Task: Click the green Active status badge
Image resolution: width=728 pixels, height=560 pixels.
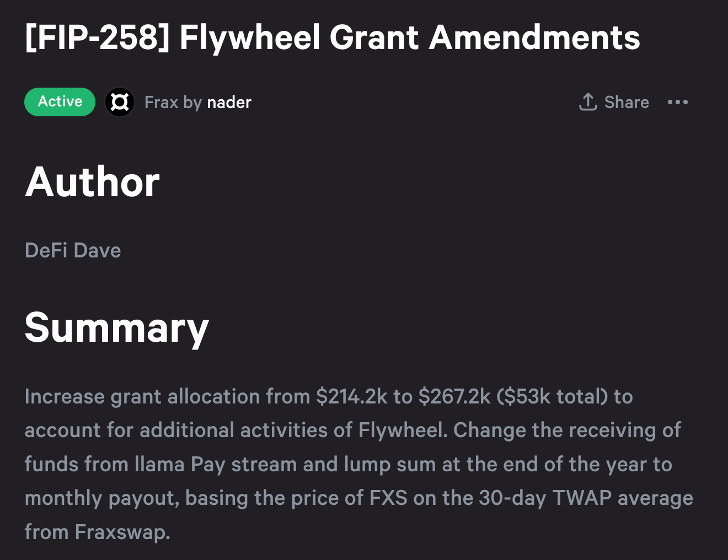Action: point(60,102)
